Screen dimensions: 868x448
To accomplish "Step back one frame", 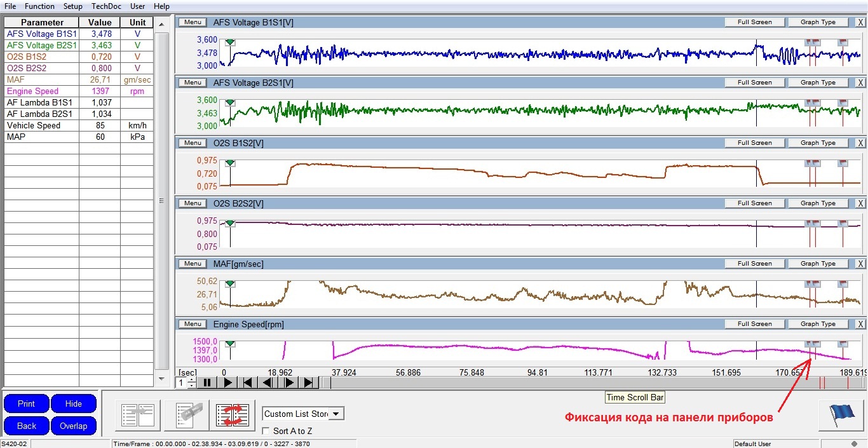I will [268, 383].
